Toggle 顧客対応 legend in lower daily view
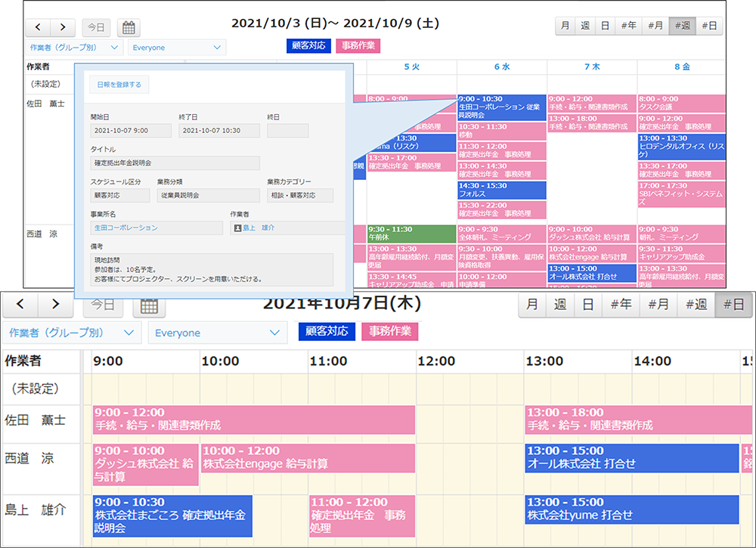756x548 pixels. 327,331
